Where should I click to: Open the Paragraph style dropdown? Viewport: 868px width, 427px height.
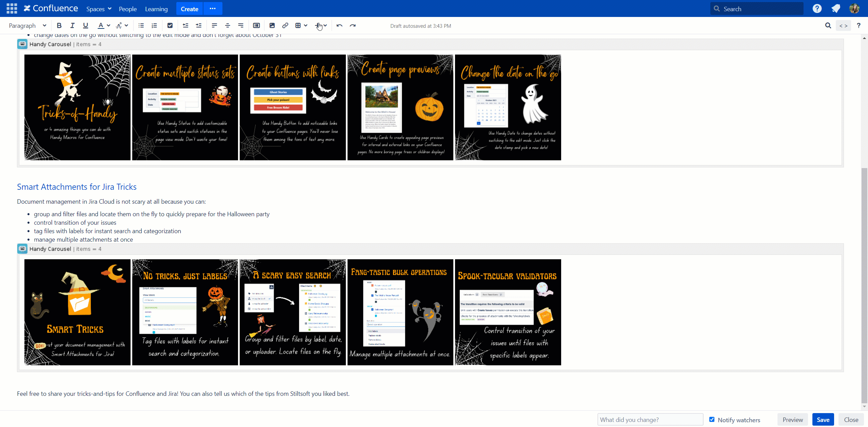27,25
